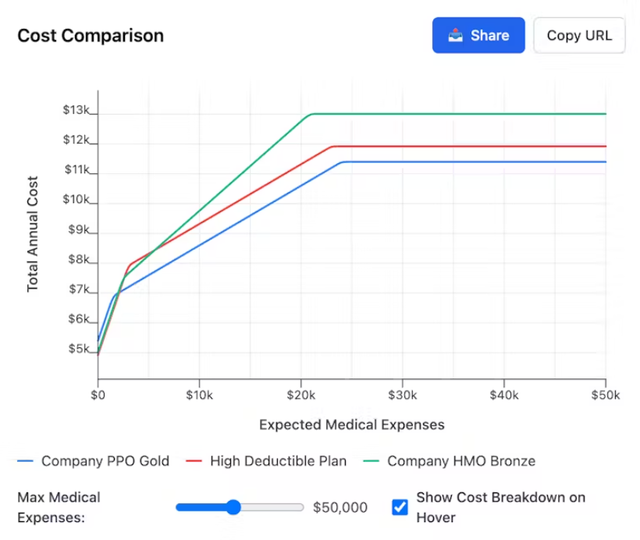
Task: Disable Show Cost Breakdown on Hover checkbox
Action: [400, 507]
